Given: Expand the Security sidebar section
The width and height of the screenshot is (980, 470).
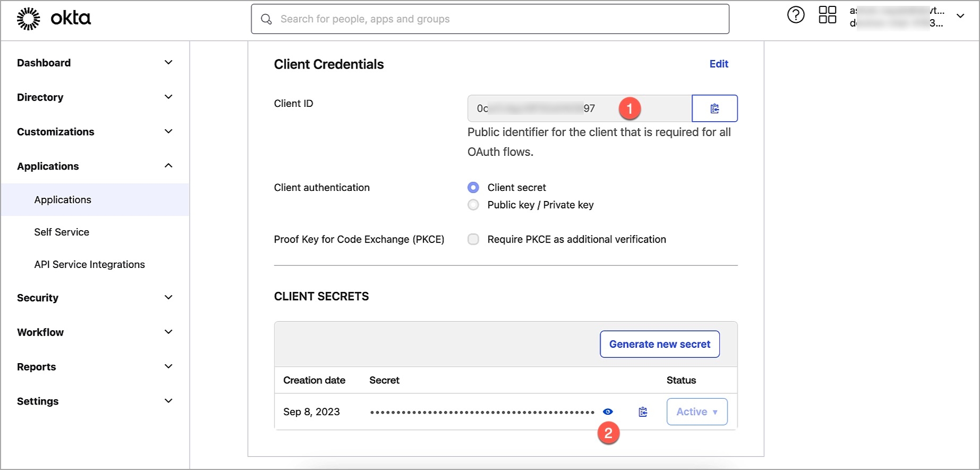Looking at the screenshot, I should 168,298.
